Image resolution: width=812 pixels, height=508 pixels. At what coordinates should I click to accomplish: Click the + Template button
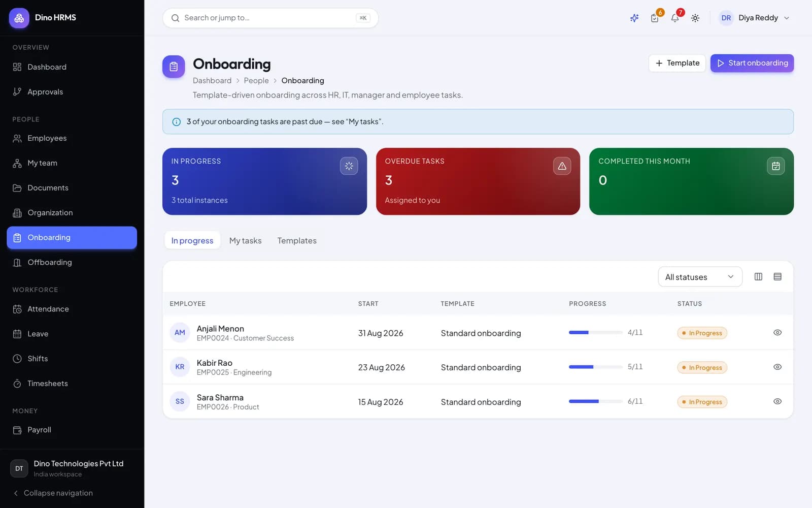[677, 63]
